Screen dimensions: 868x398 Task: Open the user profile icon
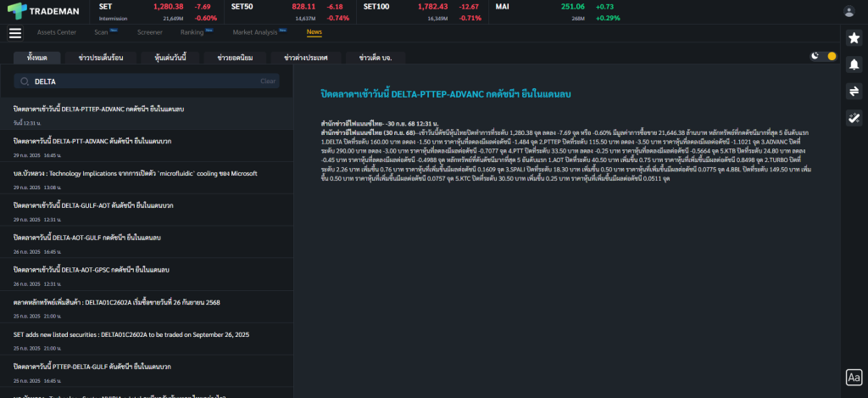(x=849, y=11)
